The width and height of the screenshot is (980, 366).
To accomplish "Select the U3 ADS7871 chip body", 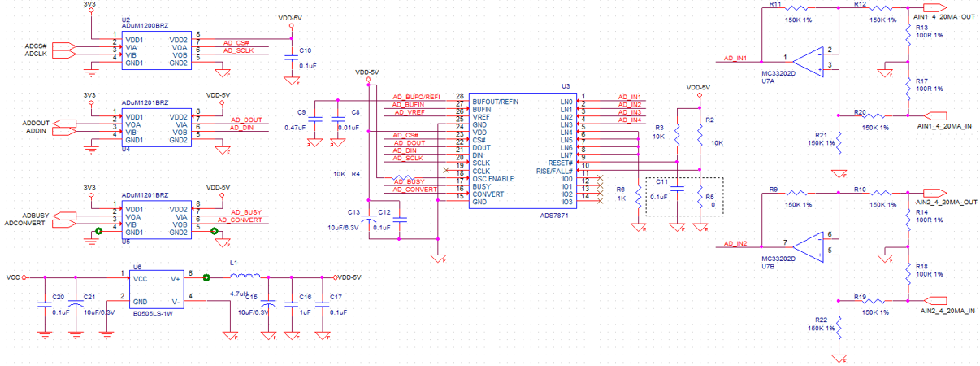I will (x=523, y=149).
